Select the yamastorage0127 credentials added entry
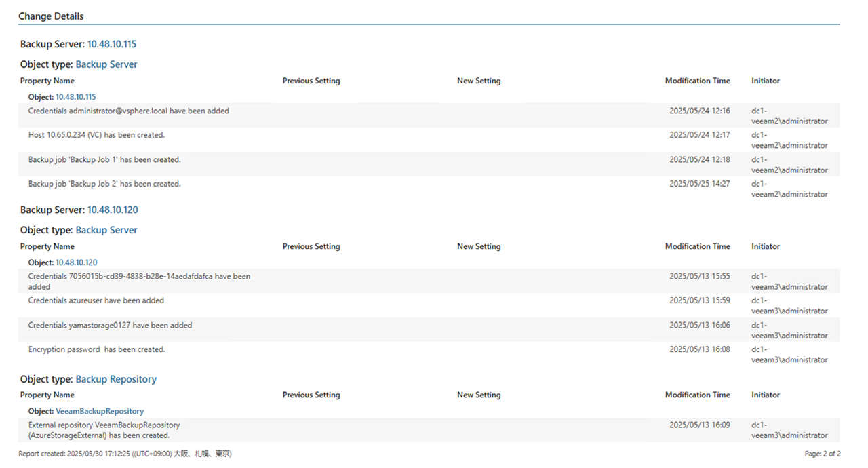Image resolution: width=868 pixels, height=468 pixels. [110, 325]
